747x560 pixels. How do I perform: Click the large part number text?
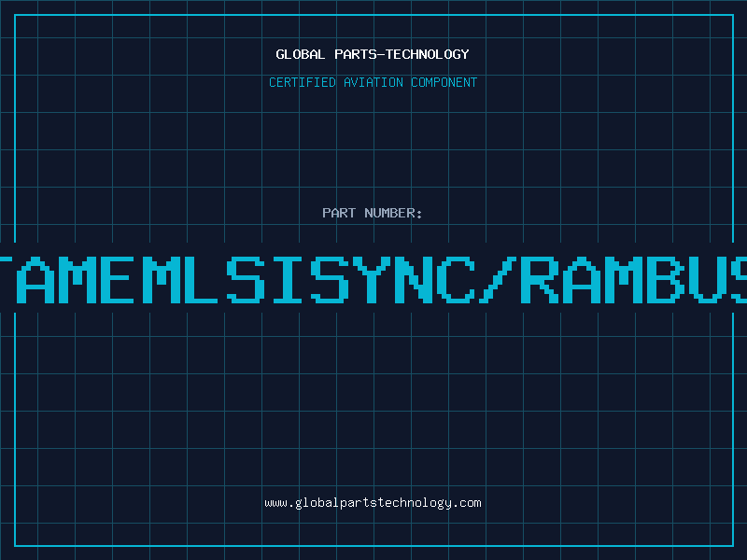point(373,279)
